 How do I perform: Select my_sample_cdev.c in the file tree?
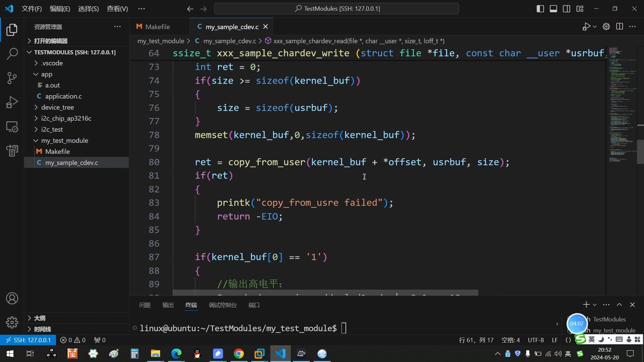click(76, 163)
